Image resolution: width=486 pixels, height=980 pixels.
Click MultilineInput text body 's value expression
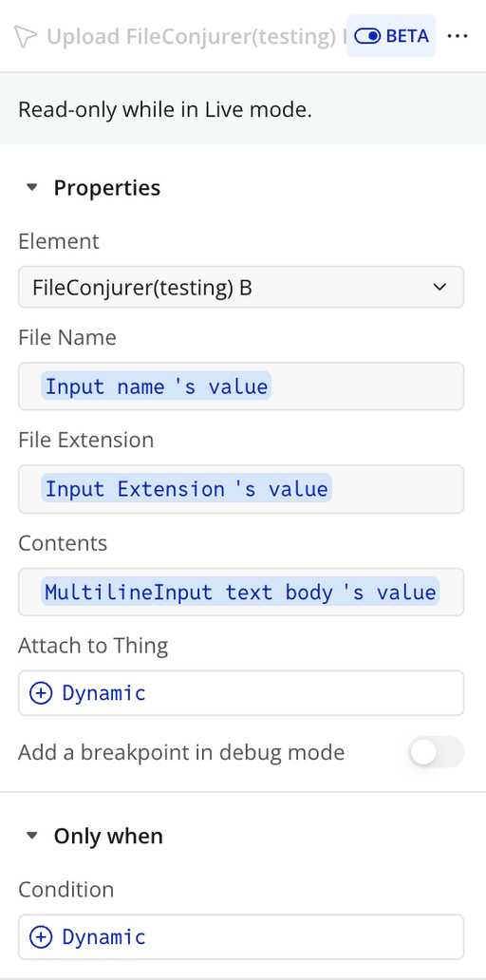240,592
